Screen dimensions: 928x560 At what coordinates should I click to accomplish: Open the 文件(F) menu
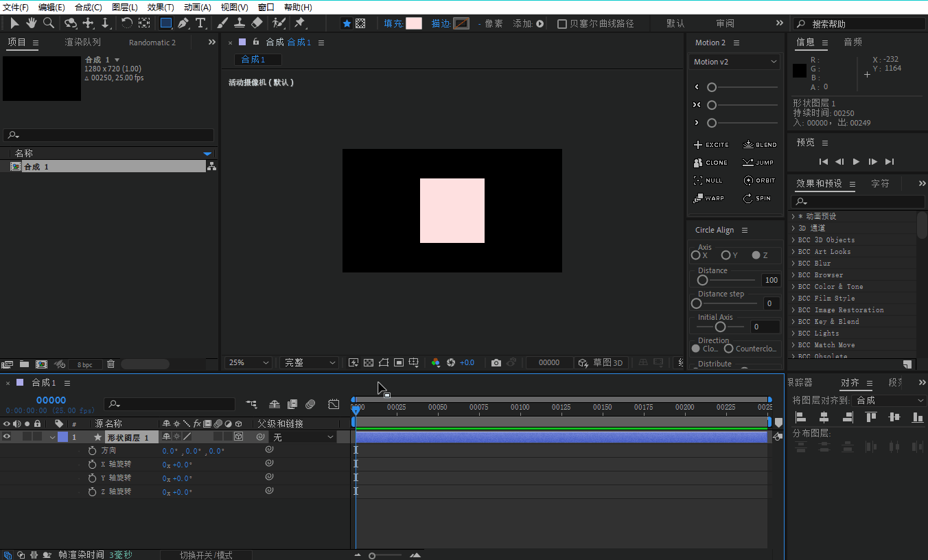point(16,7)
